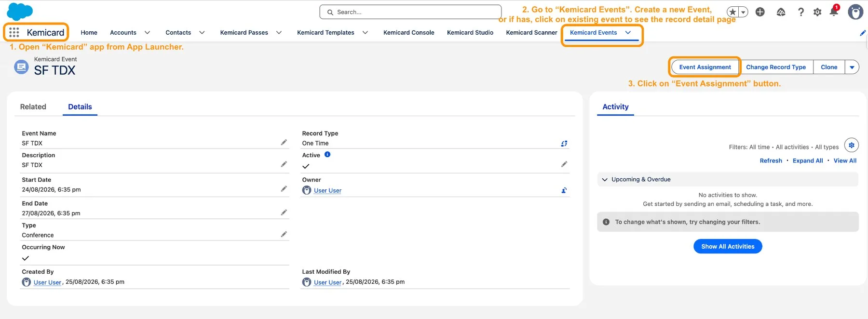Switch to the Related tab
The width and height of the screenshot is (868, 319).
pyautogui.click(x=33, y=107)
